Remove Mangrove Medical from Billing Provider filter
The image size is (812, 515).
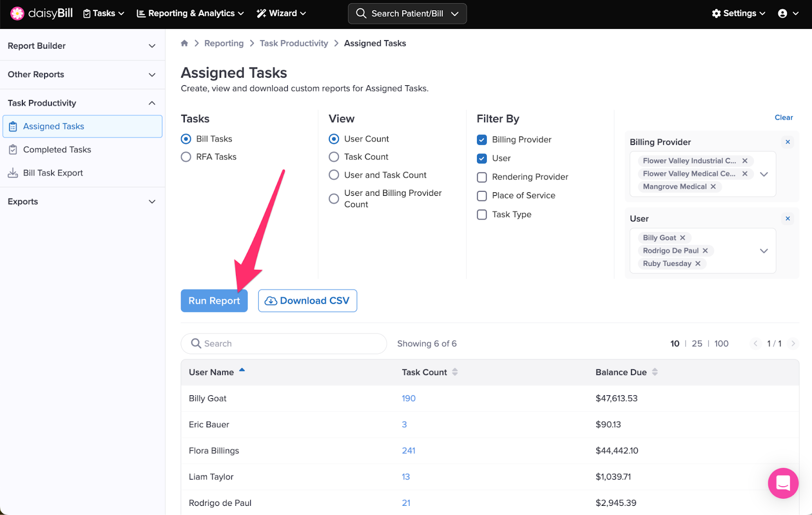[x=713, y=187]
